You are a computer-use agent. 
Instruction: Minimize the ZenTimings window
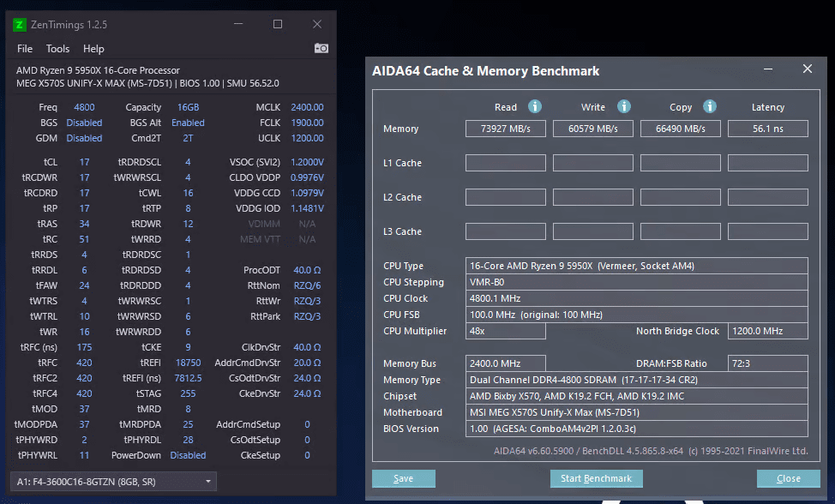238,24
